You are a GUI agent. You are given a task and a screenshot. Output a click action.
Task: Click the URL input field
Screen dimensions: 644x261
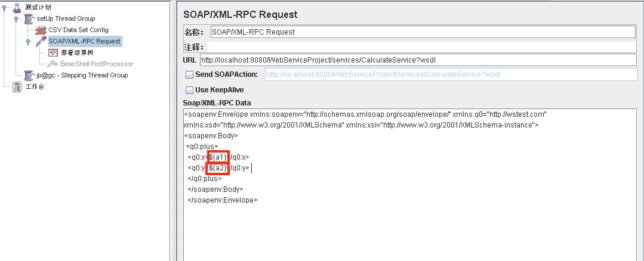tap(418, 60)
